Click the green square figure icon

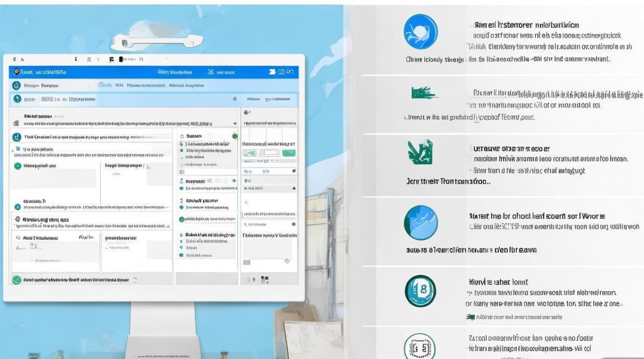click(420, 152)
